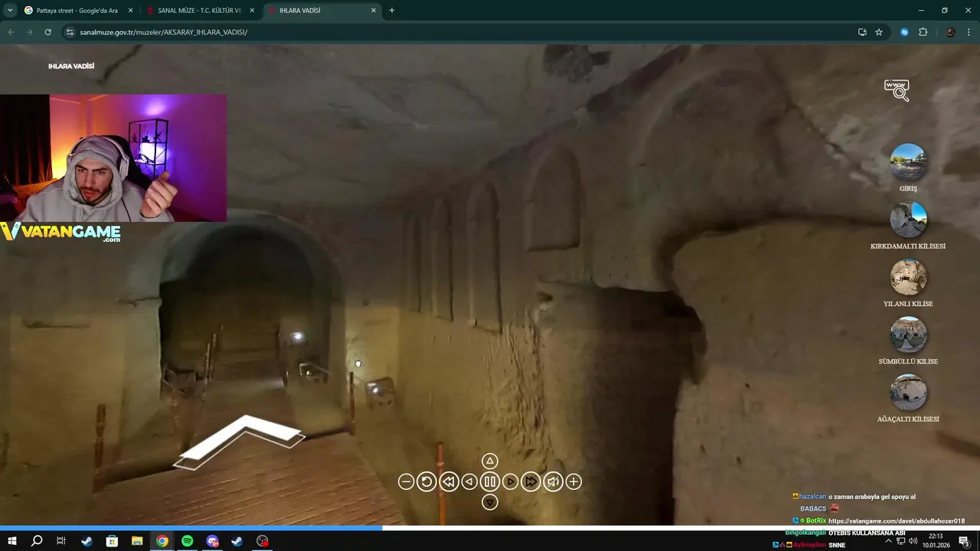Toggle the tour sound mute icon

point(553,481)
